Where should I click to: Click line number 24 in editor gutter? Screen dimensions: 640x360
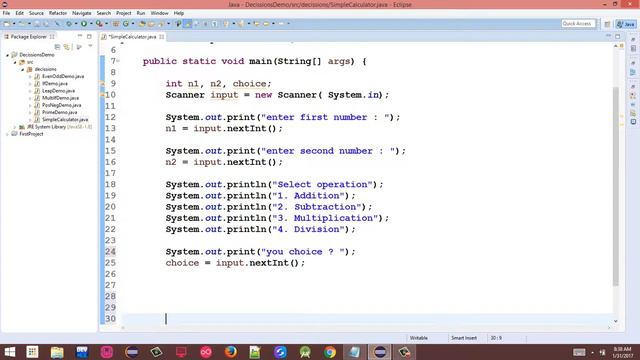(110, 251)
